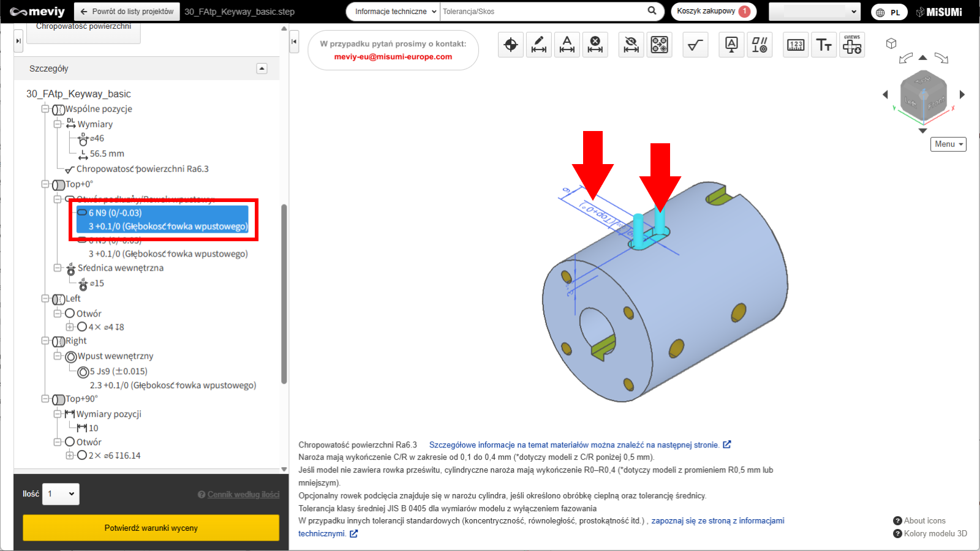Click Powrót do listy projektów button
980x551 pixels.
point(127,12)
